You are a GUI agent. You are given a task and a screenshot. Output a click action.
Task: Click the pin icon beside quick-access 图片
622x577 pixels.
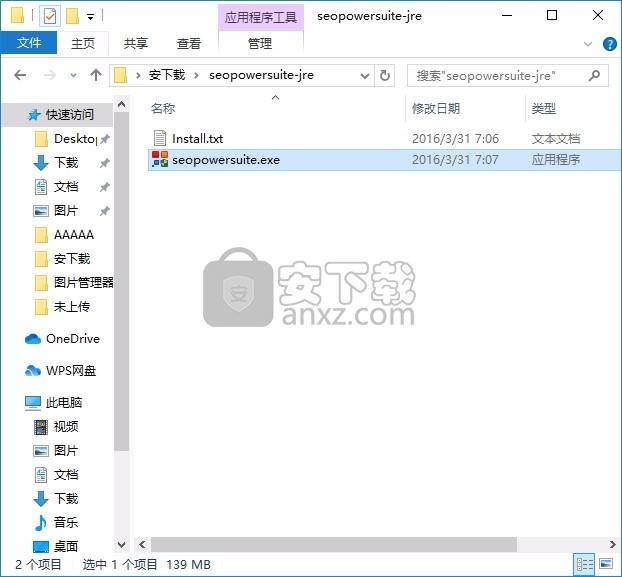click(x=105, y=211)
